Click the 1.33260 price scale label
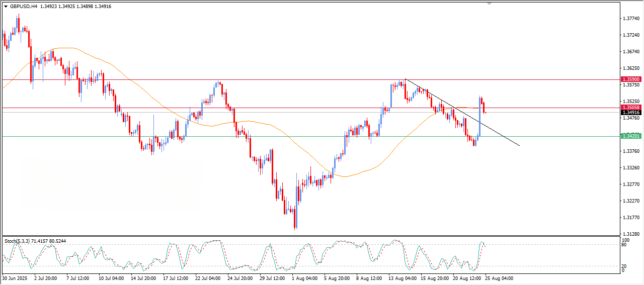Image resolution: width=644 pixels, height=285 pixels. coord(631,168)
